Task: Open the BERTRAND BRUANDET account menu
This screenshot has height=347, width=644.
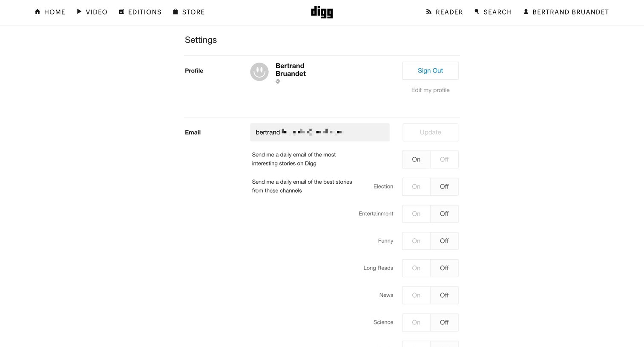Action: (571, 12)
